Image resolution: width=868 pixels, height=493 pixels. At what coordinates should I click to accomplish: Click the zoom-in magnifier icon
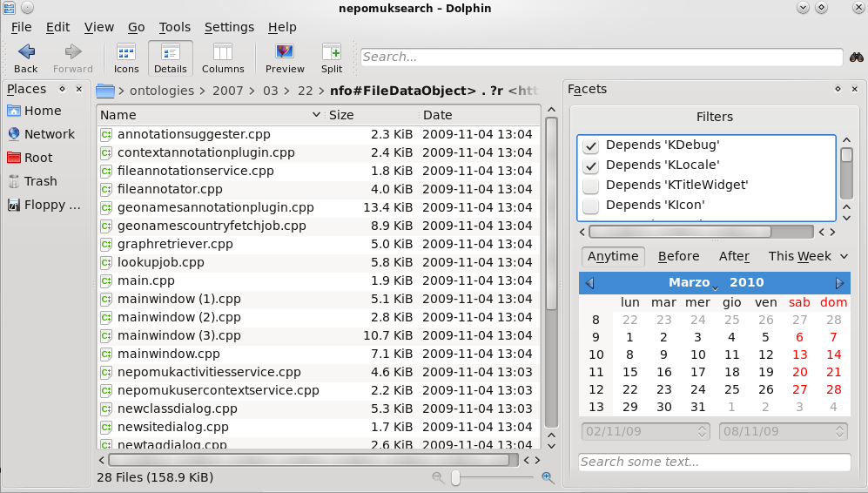[548, 477]
